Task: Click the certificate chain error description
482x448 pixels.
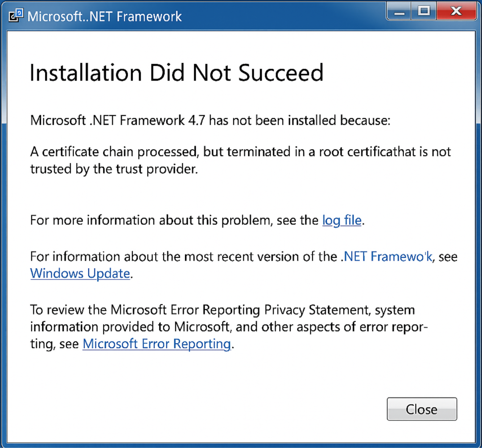Action: tap(240, 160)
